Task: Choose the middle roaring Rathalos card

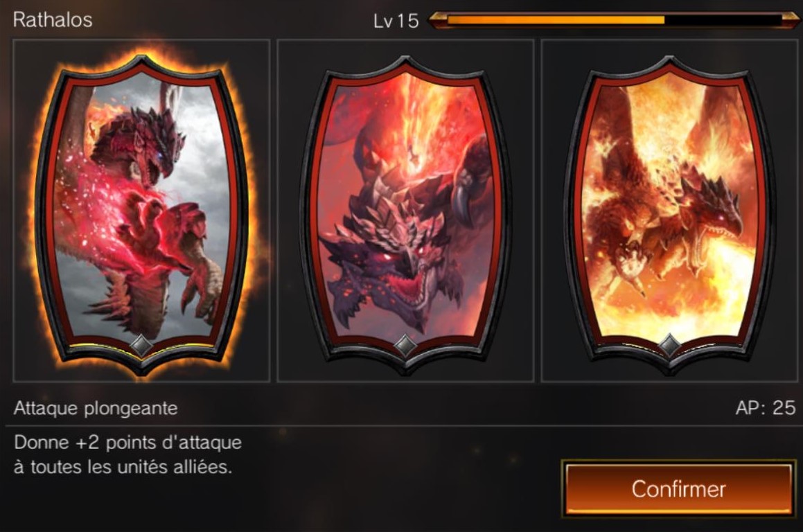Action: (x=405, y=213)
